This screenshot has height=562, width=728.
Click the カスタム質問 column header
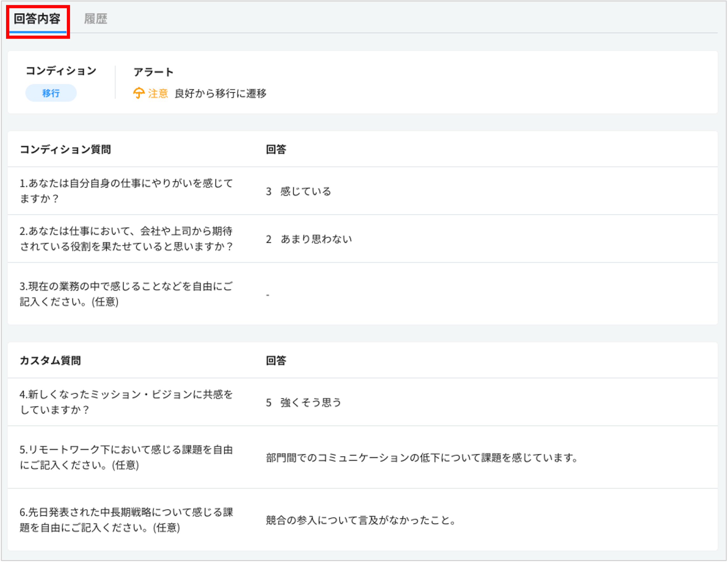(50, 360)
